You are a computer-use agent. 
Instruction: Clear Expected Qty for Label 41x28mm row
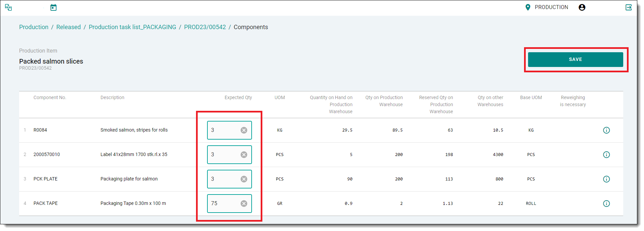(244, 155)
